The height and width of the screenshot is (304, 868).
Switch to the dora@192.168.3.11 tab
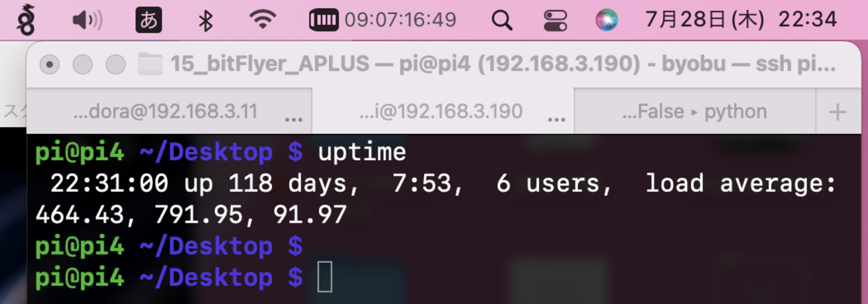click(165, 111)
